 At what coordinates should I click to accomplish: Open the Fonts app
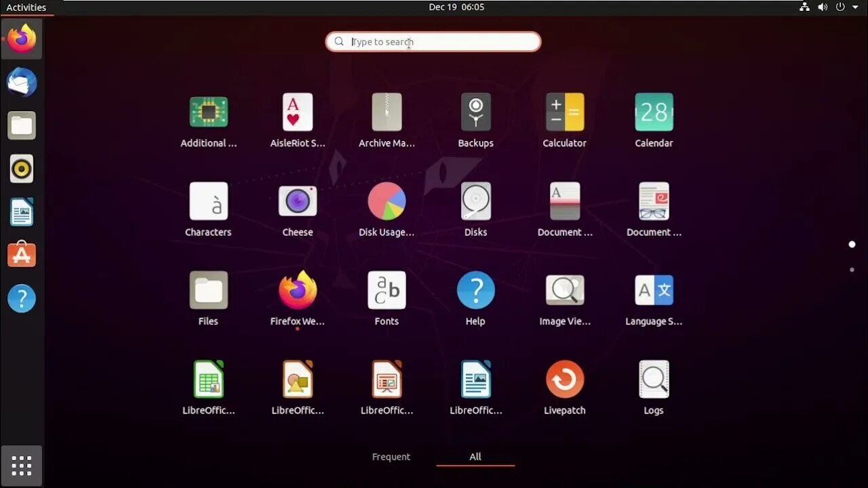[387, 290]
